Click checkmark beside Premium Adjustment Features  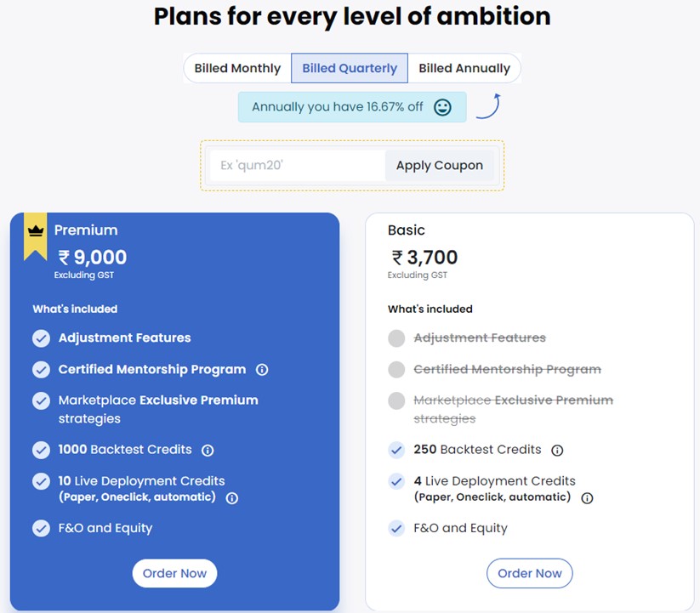pos(41,338)
